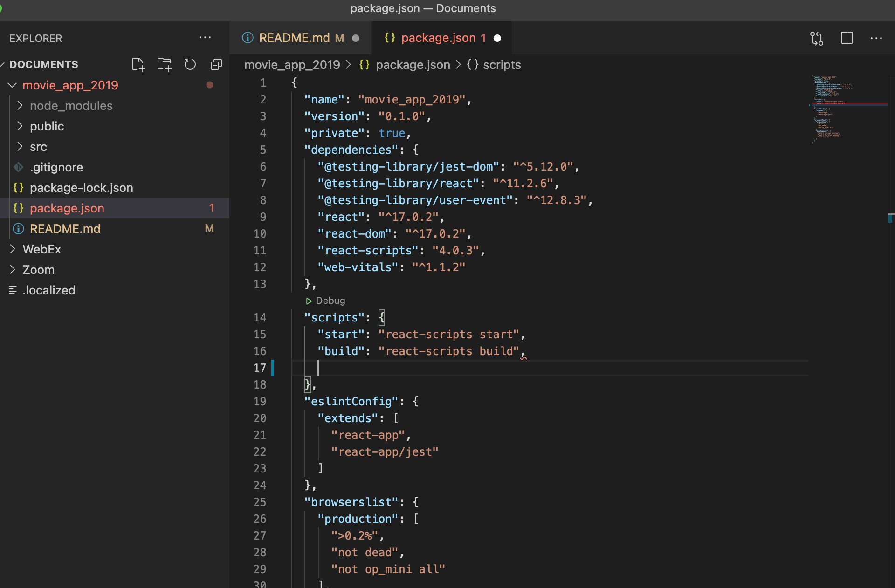Screen dimensions: 895x588
Task: Click package.json in the breadcrumb
Action: coord(413,65)
